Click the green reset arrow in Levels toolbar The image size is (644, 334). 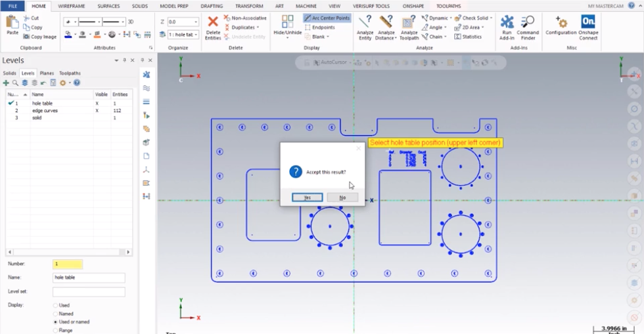43,83
